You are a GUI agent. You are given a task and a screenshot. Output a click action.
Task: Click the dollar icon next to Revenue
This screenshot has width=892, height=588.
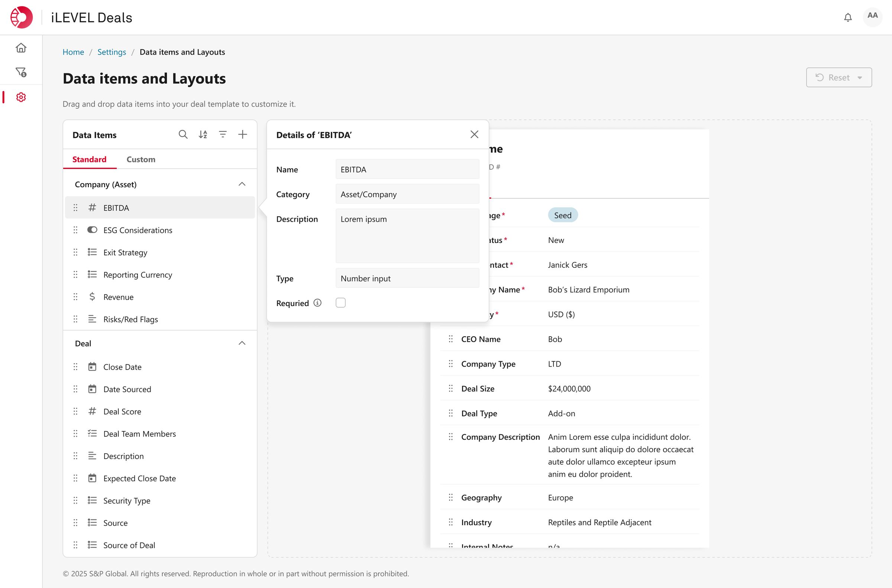click(92, 297)
